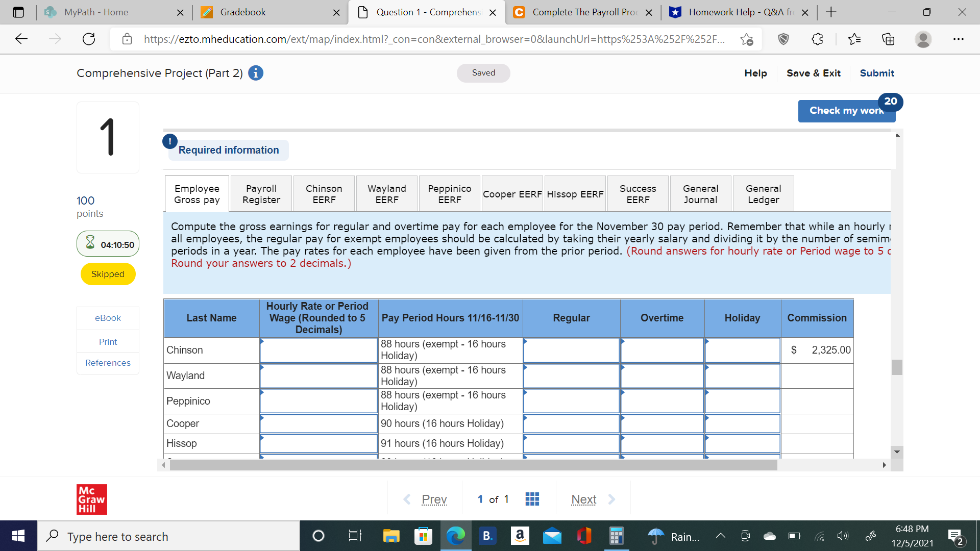
Task: Launch Calculator from the taskbar
Action: pos(616,536)
